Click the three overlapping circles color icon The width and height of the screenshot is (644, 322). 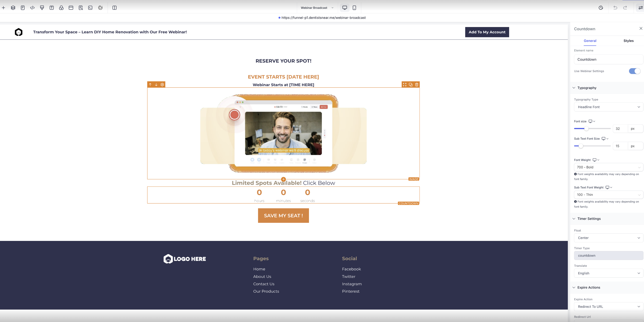tap(61, 8)
